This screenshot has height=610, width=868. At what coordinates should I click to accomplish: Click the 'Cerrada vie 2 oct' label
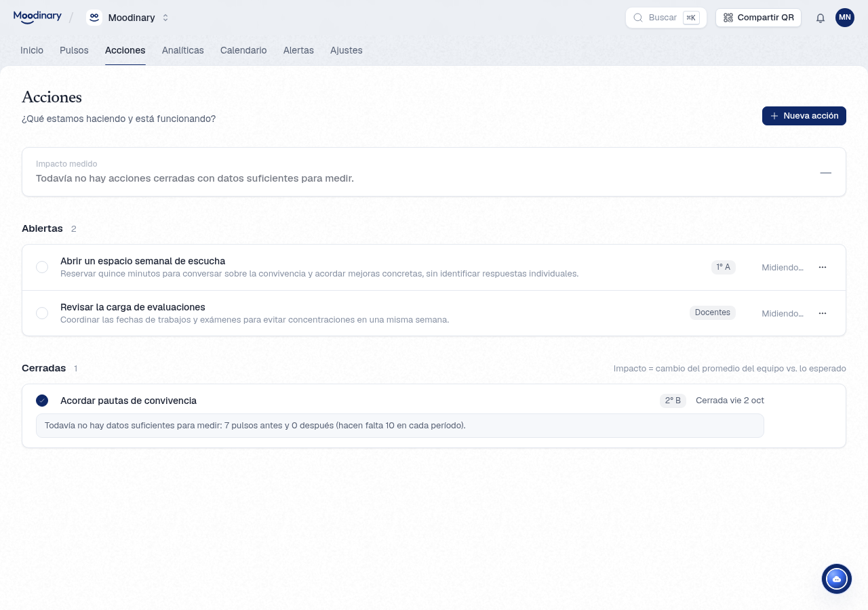click(730, 401)
